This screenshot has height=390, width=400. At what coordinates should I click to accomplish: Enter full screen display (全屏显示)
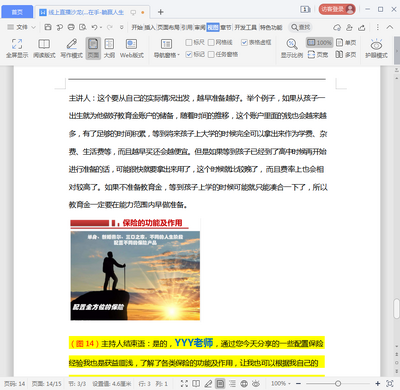coord(17,48)
